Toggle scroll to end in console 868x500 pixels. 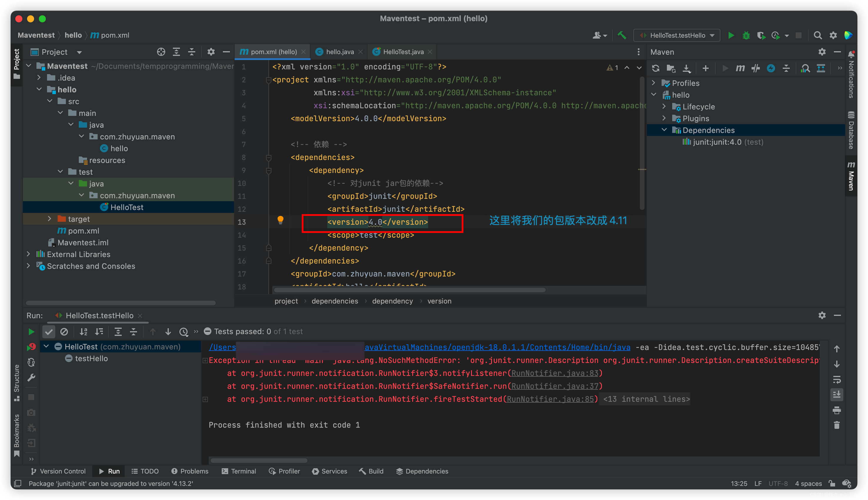837,394
